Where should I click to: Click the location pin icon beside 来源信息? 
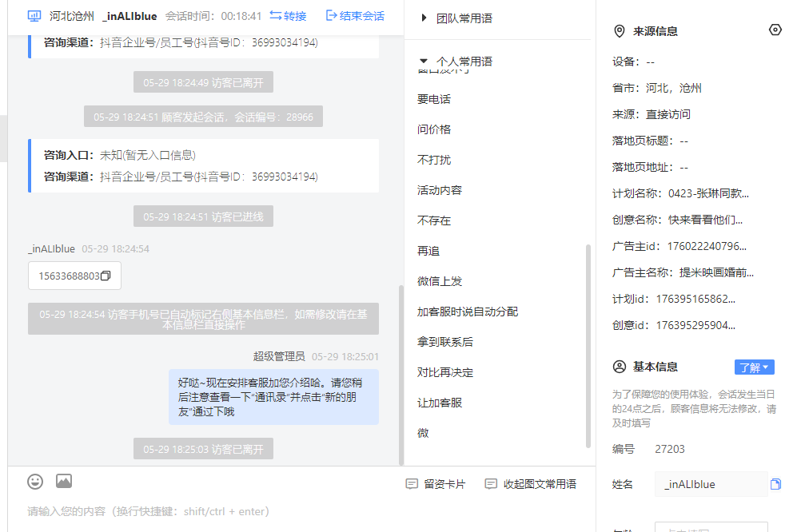click(x=620, y=31)
